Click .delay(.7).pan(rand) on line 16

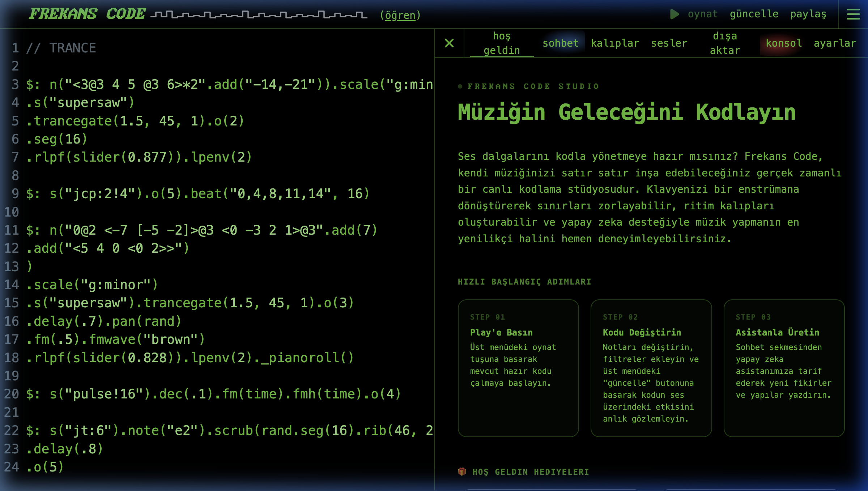(x=104, y=321)
